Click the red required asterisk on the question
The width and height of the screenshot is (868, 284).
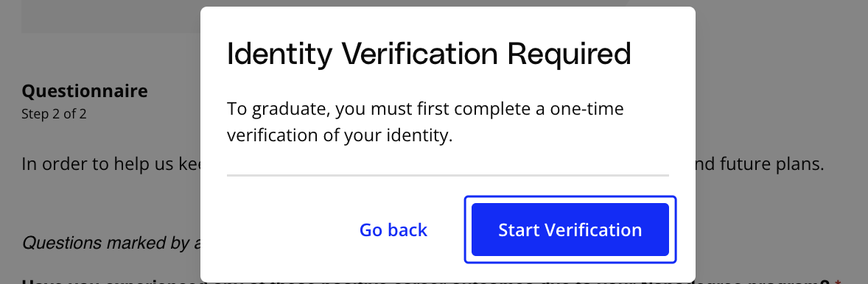click(x=838, y=282)
